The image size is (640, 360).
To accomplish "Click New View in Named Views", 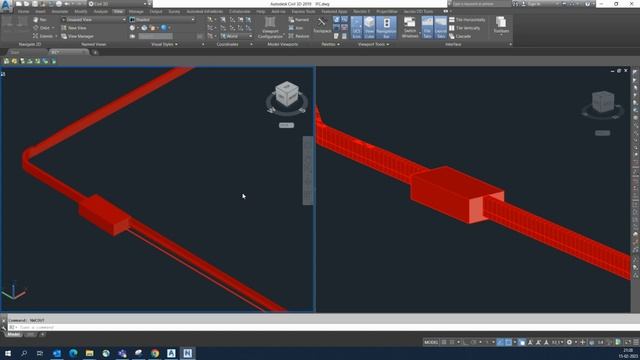I will 74,28.
